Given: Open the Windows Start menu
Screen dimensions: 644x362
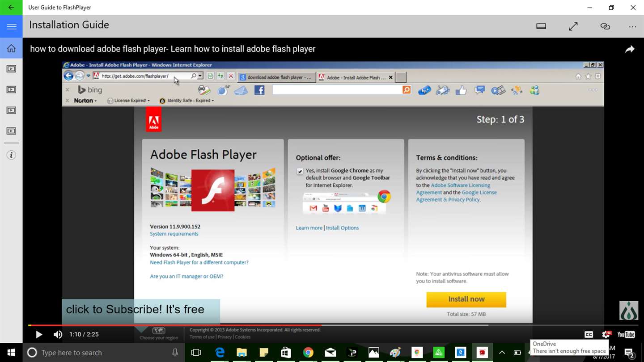Looking at the screenshot, I should [x=11, y=353].
